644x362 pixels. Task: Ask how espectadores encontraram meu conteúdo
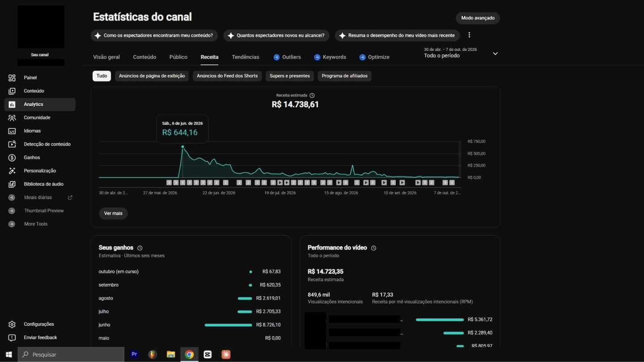click(x=154, y=35)
